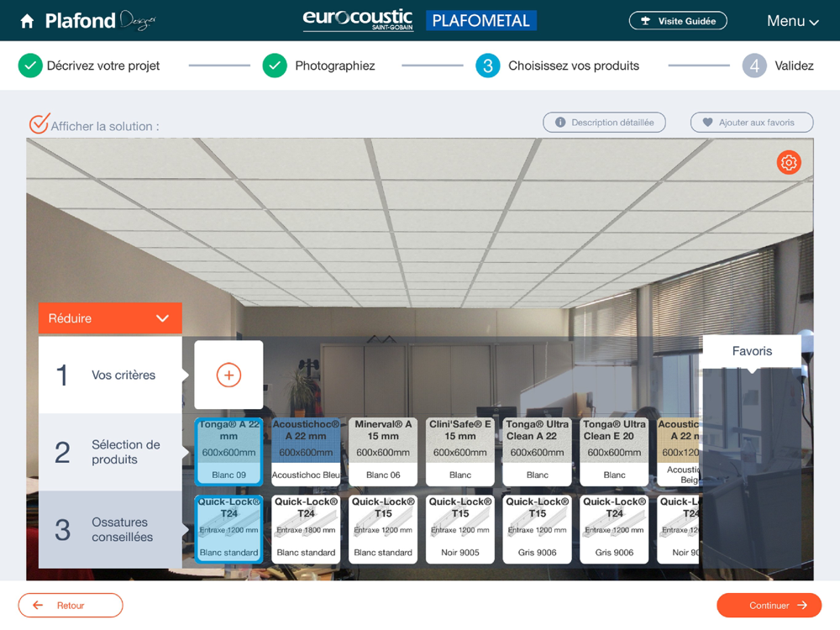Open Description détaillée

(604, 122)
